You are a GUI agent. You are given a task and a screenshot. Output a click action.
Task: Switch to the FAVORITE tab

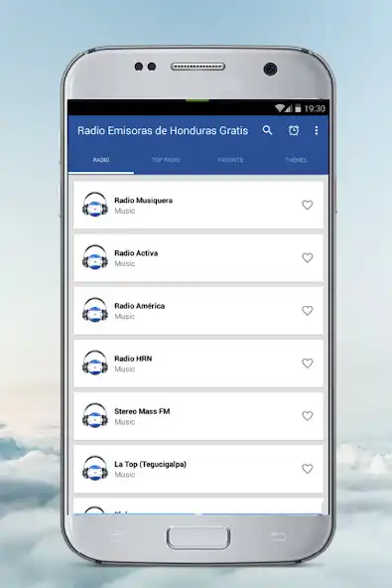[x=230, y=160]
